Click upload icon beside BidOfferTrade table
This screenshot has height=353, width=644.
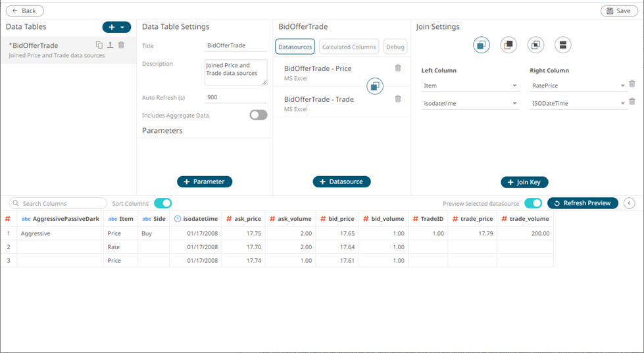coord(110,45)
